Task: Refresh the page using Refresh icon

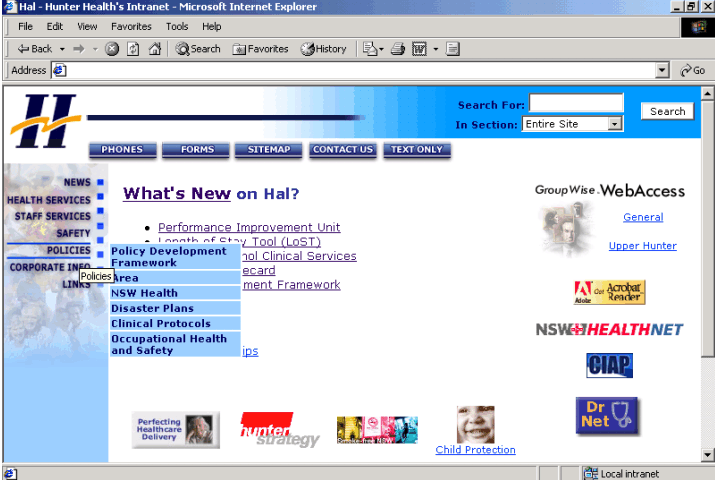Action: (133, 49)
